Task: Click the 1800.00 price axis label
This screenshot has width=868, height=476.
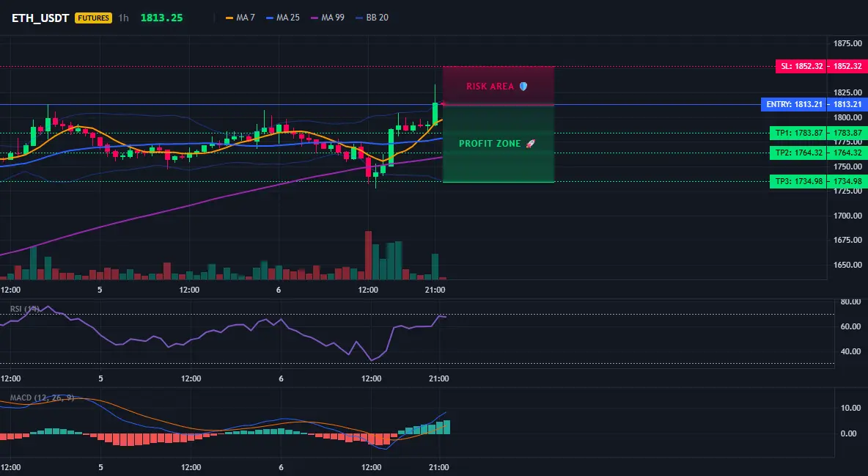Action: [847, 117]
